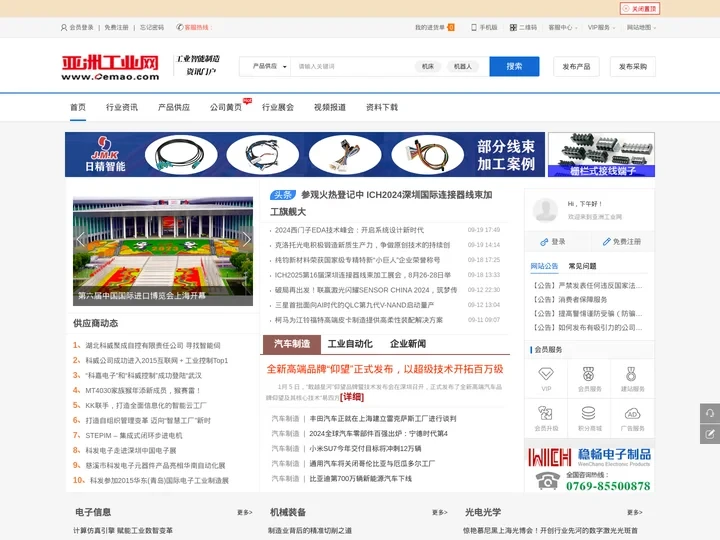Click the 登录 key icon in sidebar
This screenshot has width=720, height=540.
click(545, 242)
